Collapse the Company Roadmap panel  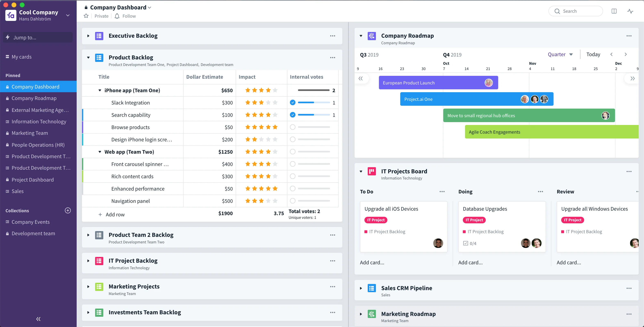(361, 36)
